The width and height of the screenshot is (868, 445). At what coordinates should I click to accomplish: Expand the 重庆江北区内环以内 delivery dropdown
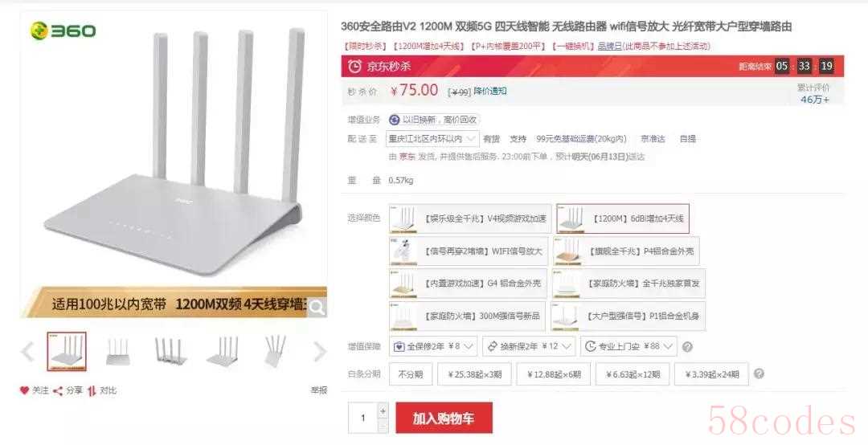(x=432, y=138)
